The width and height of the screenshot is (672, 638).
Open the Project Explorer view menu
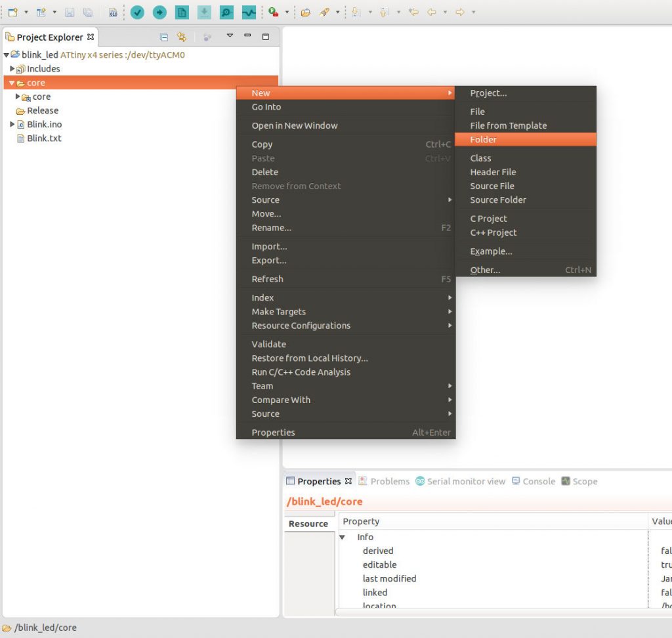pos(231,37)
